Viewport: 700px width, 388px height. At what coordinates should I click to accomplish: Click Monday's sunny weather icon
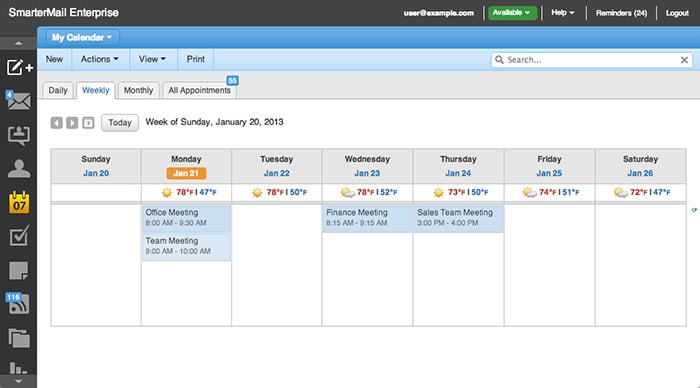[x=167, y=192]
